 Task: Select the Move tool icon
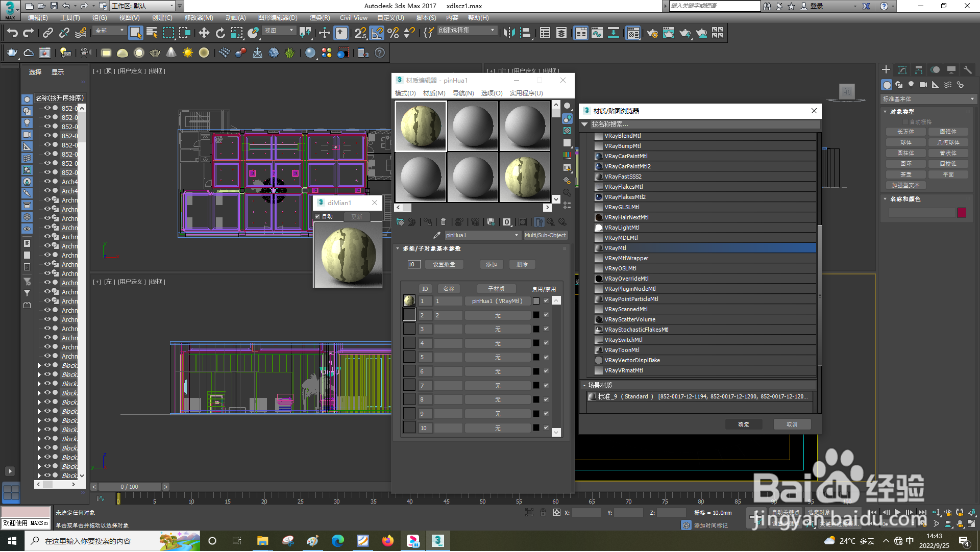tap(204, 34)
